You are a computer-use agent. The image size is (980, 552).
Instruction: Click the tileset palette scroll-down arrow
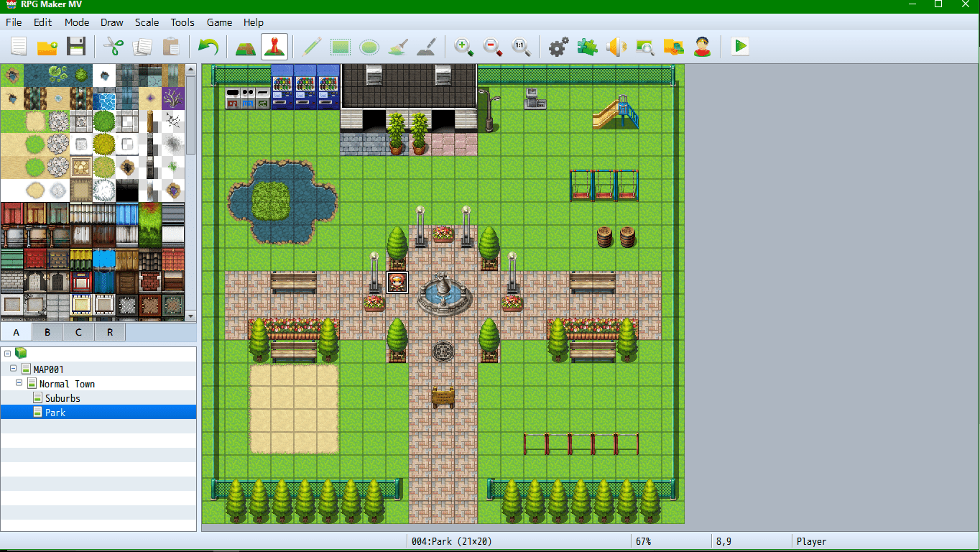[x=190, y=316]
